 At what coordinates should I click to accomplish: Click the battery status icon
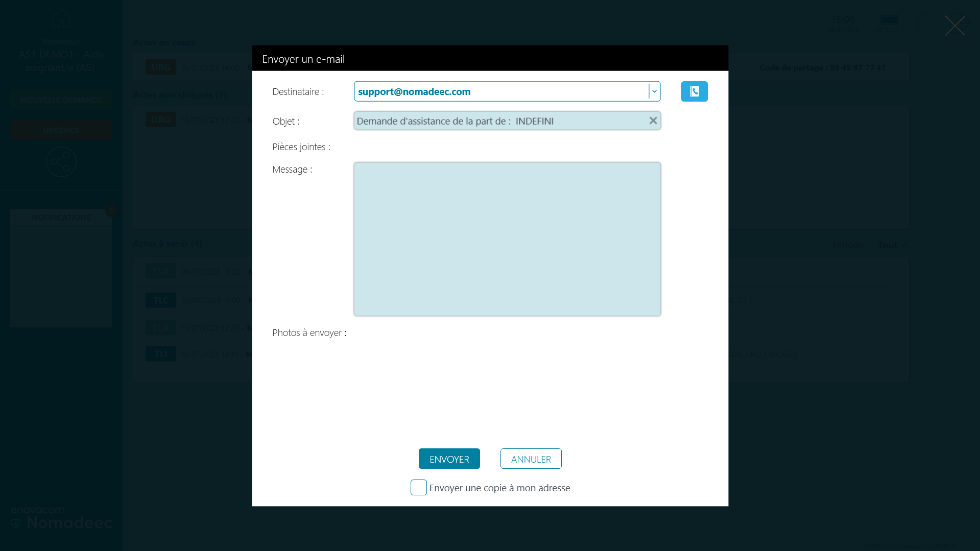889,20
